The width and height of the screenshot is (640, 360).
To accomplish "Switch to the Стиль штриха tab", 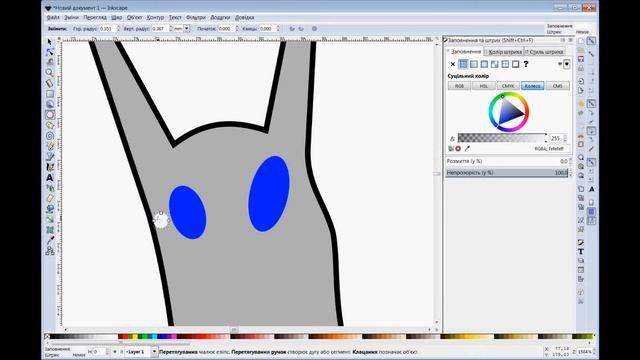I will pyautogui.click(x=545, y=52).
